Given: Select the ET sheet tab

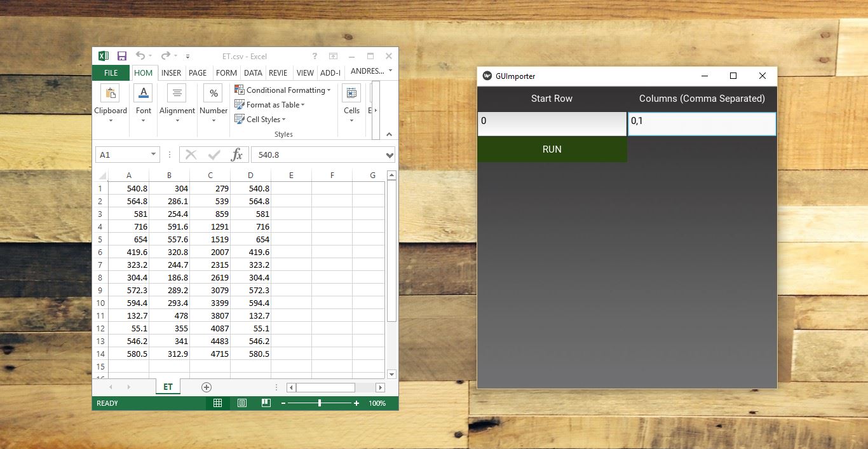Looking at the screenshot, I should pos(168,387).
